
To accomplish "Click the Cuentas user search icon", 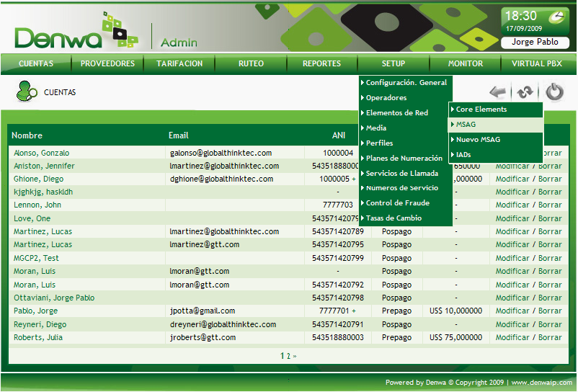I will coord(26,92).
